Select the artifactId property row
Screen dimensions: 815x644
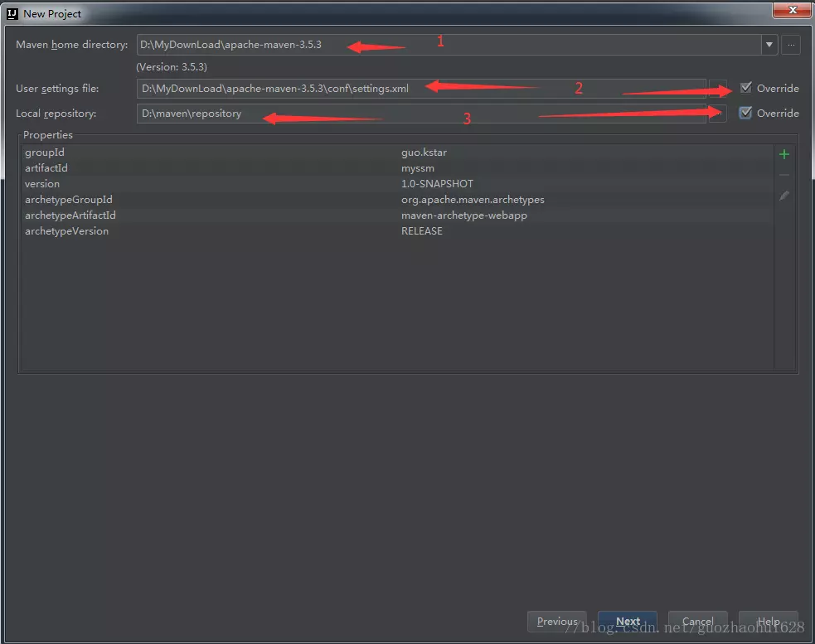tap(396, 168)
